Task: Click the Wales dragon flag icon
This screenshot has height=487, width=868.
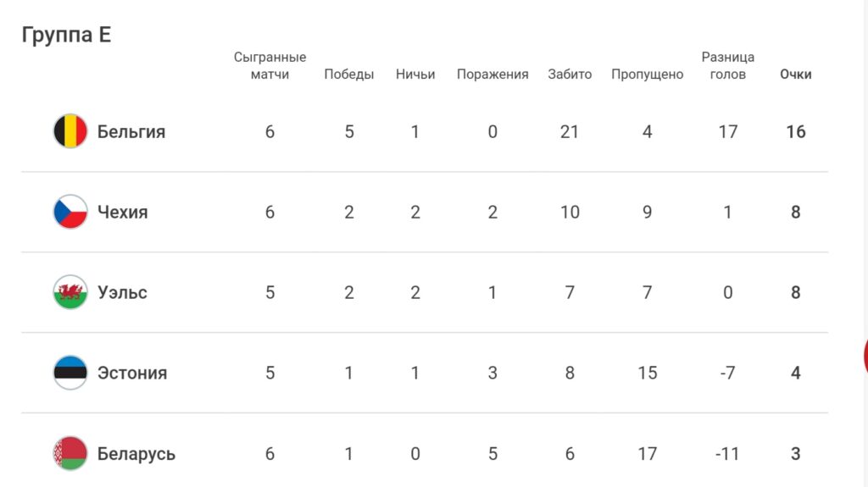Action: point(70,291)
